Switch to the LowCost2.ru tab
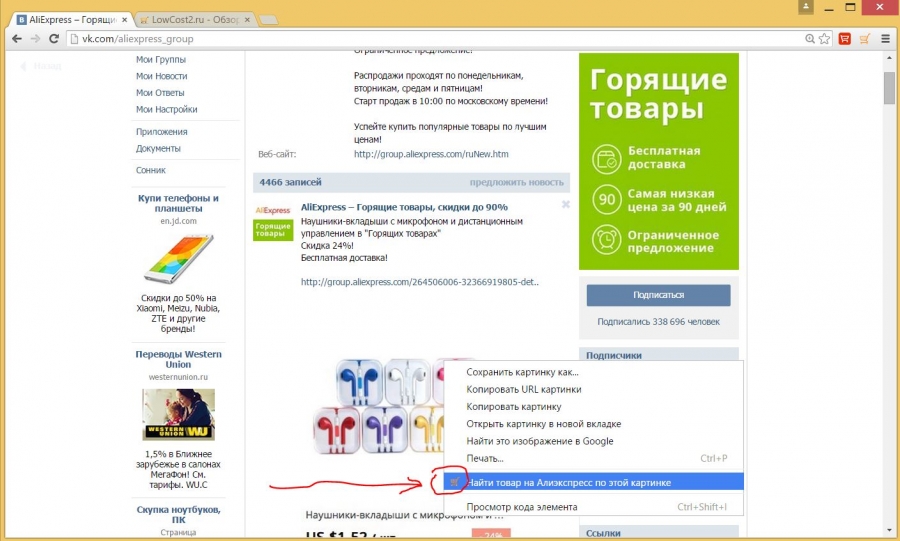This screenshot has width=900, height=541. [x=190, y=19]
